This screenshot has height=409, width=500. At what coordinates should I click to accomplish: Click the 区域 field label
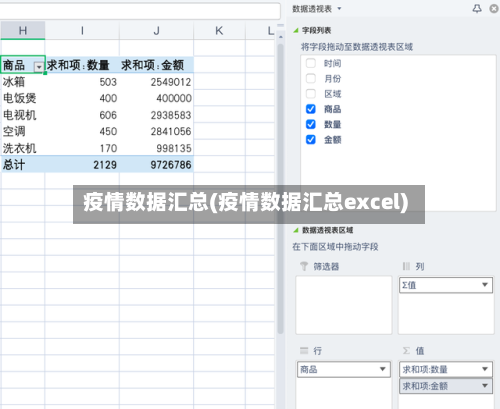[332, 94]
